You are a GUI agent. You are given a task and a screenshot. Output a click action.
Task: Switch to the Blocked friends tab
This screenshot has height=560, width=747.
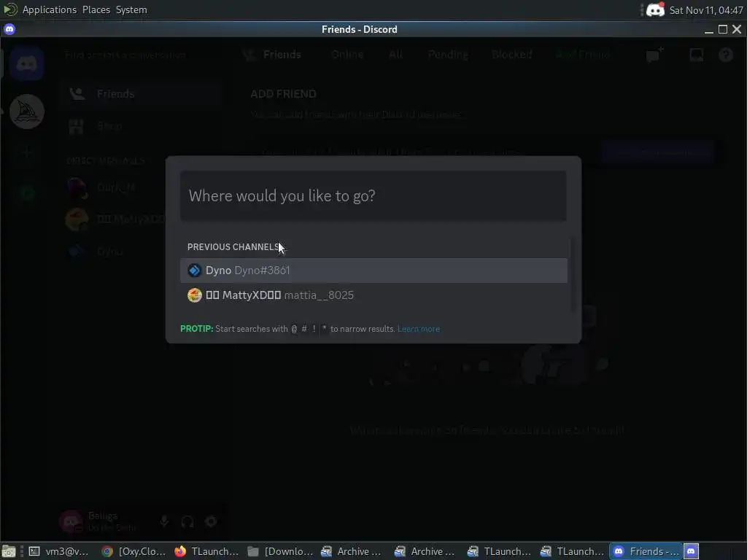511,55
